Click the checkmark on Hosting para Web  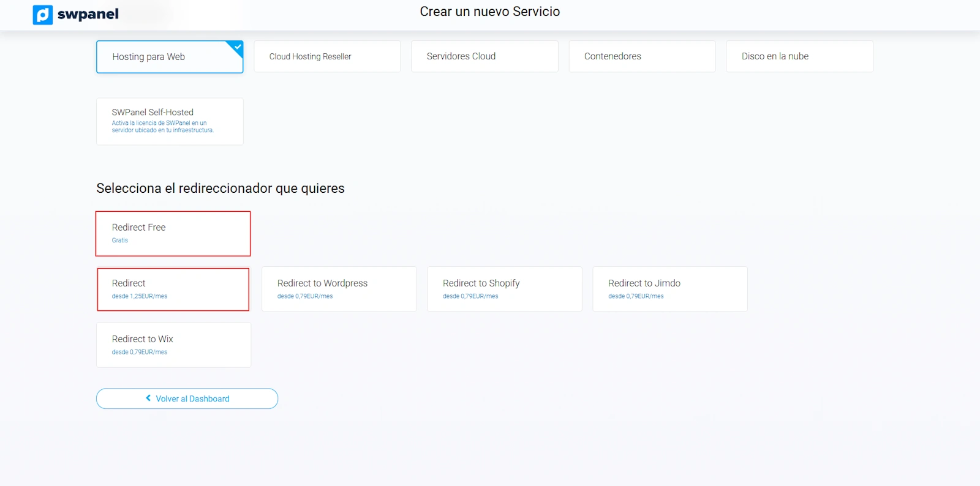coord(237,47)
